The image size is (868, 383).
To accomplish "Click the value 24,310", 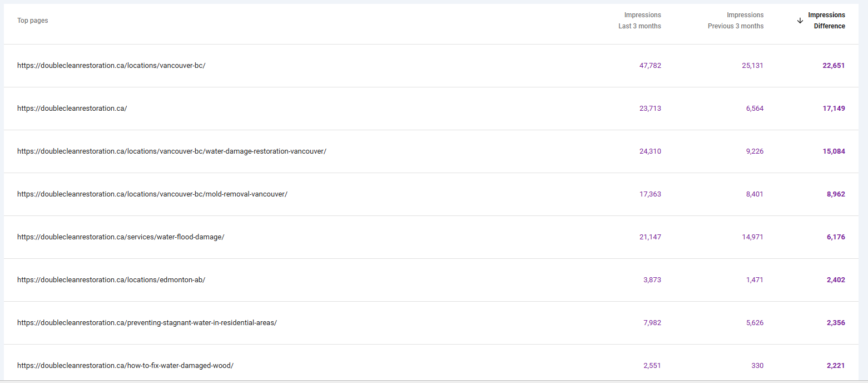I will pyautogui.click(x=650, y=151).
